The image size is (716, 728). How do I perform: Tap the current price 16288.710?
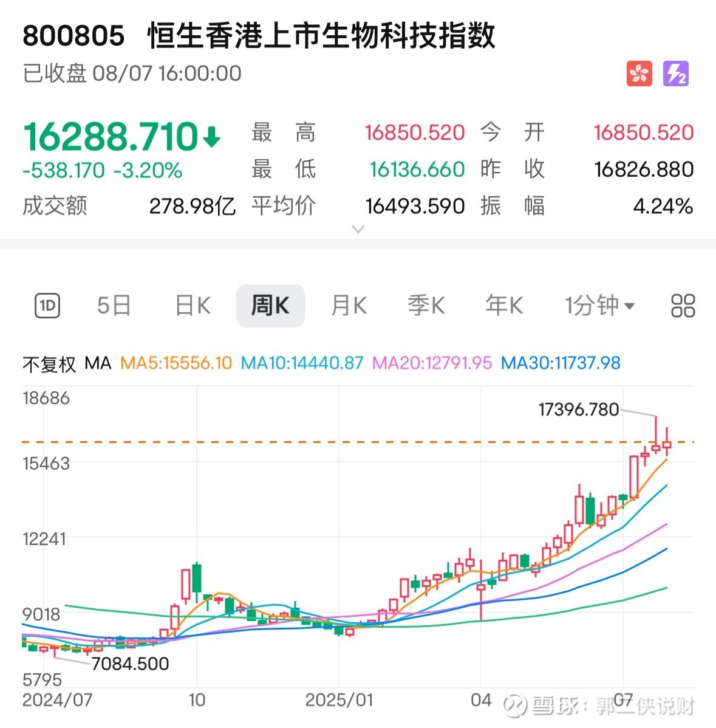tap(111, 137)
